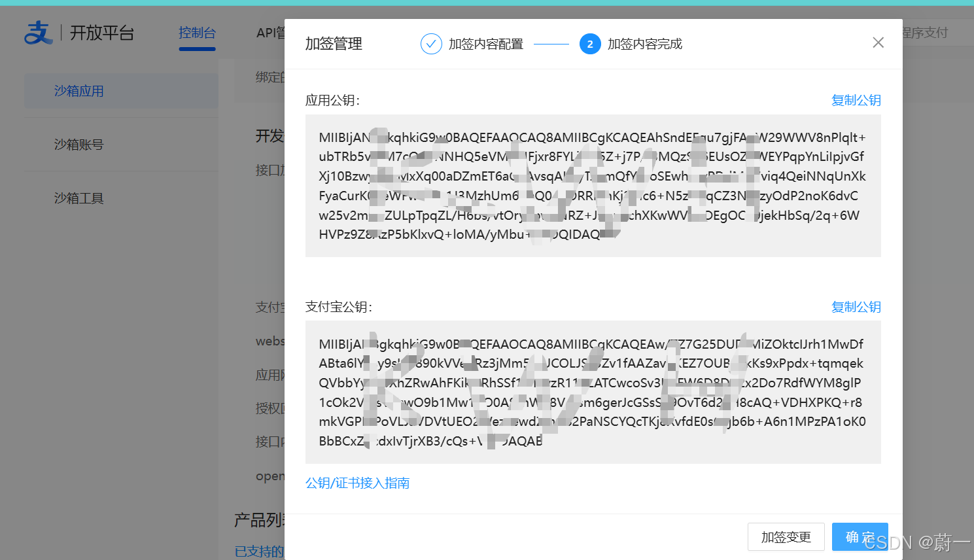Open the 公钥/证书接入指南 link
The image size is (974, 560).
pos(357,483)
